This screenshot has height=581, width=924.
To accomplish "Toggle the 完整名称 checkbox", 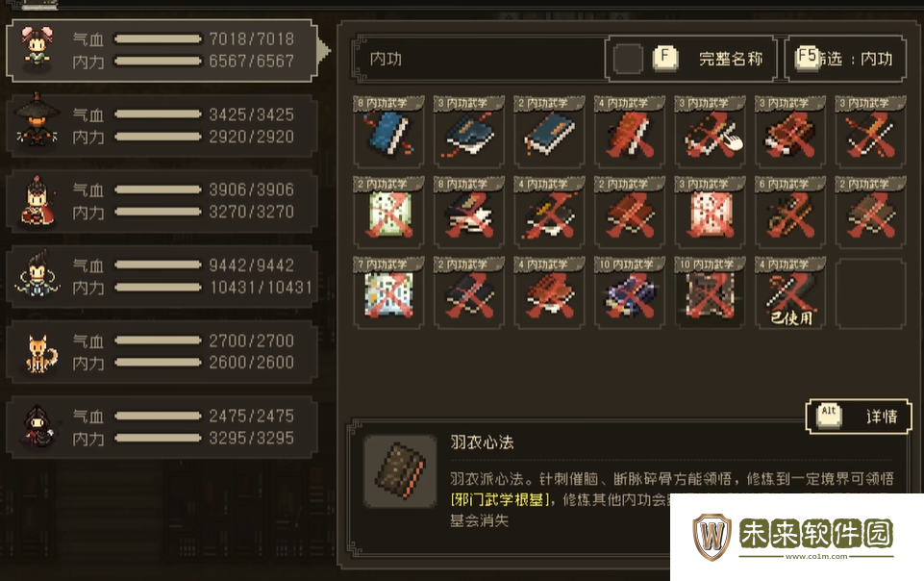I will (x=628, y=59).
